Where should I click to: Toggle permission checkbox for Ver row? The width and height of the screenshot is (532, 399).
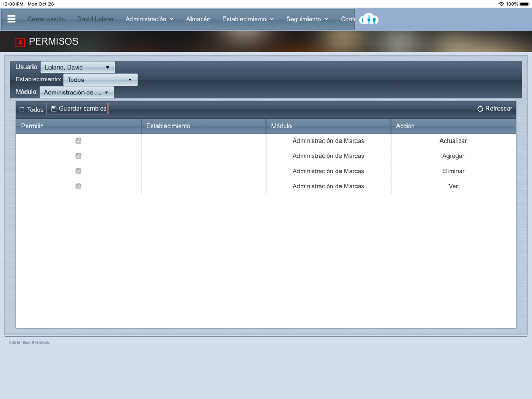(x=78, y=186)
